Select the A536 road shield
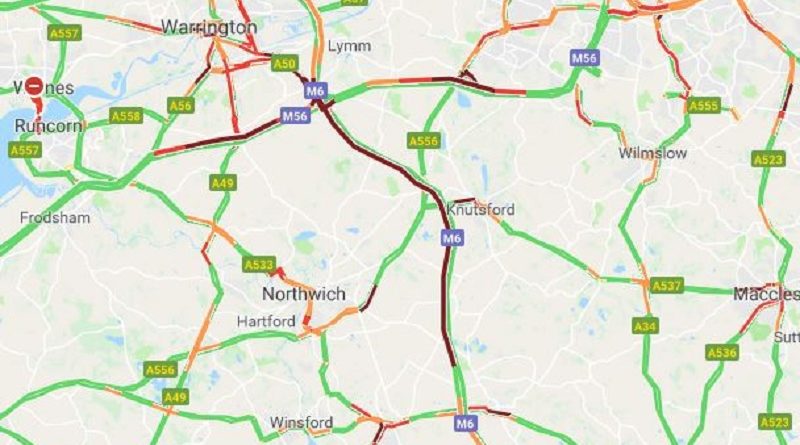 pos(722,352)
